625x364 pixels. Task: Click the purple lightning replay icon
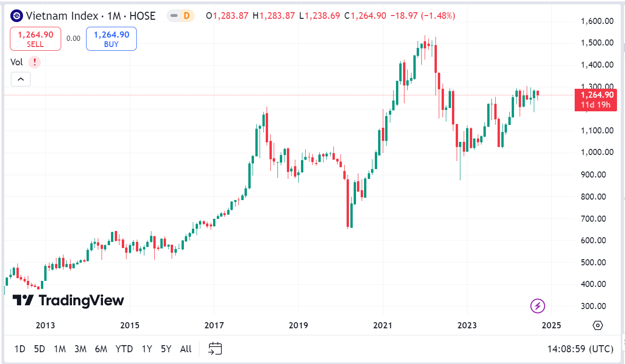(538, 306)
